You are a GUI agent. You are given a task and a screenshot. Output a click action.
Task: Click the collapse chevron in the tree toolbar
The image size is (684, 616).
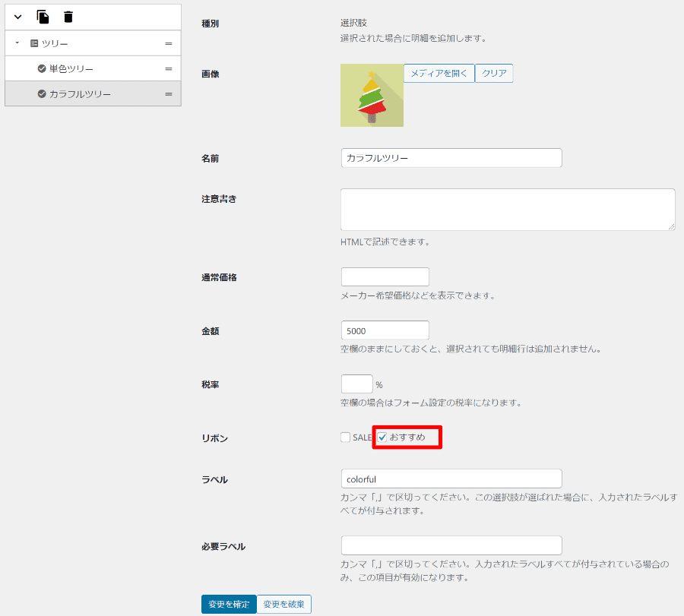18,17
